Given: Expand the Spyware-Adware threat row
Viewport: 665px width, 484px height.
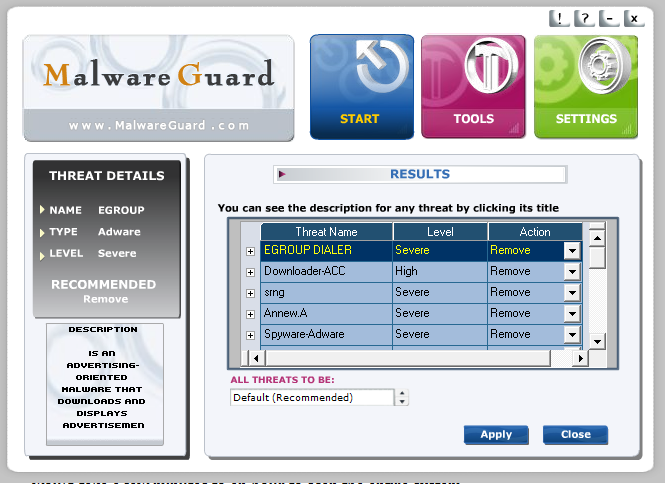Looking at the screenshot, I should click(x=250, y=335).
